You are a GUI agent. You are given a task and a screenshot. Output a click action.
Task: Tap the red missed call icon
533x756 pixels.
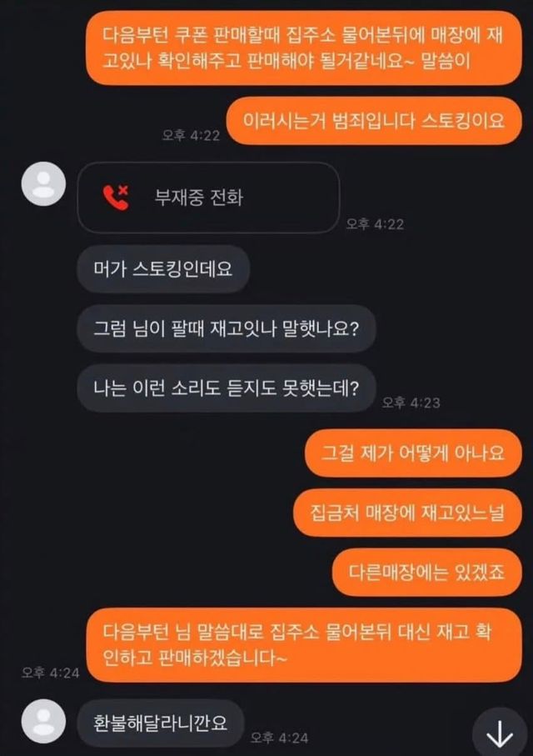point(116,198)
